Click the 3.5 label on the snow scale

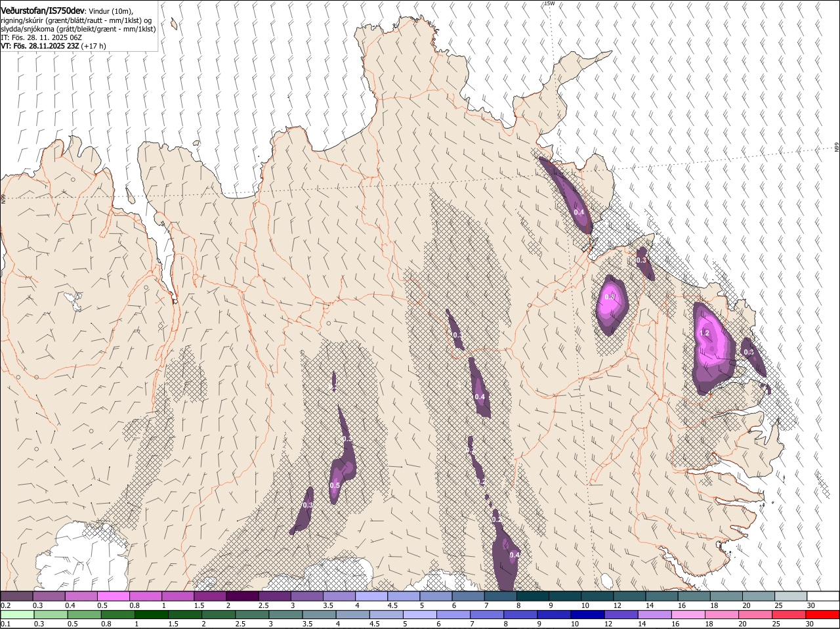click(x=328, y=605)
